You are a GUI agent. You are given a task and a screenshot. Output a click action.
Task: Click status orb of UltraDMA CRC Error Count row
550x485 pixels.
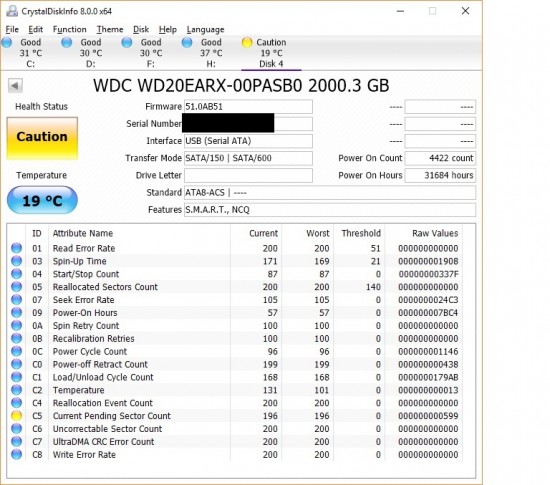tap(16, 441)
